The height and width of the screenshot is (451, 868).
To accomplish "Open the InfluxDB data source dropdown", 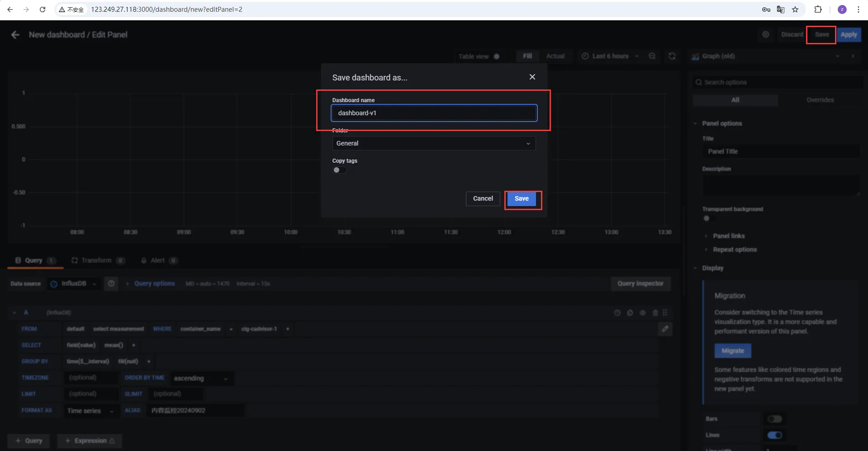I will pyautogui.click(x=74, y=284).
